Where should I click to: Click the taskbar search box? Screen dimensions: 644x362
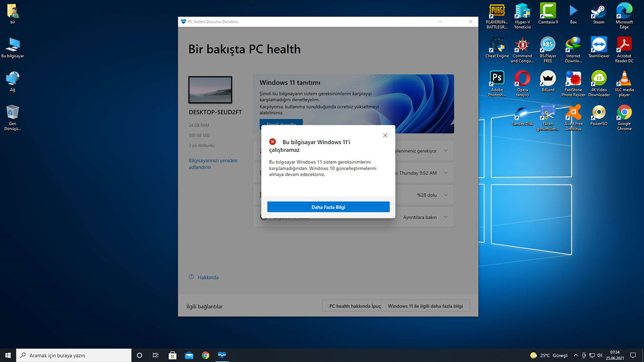tap(74, 355)
